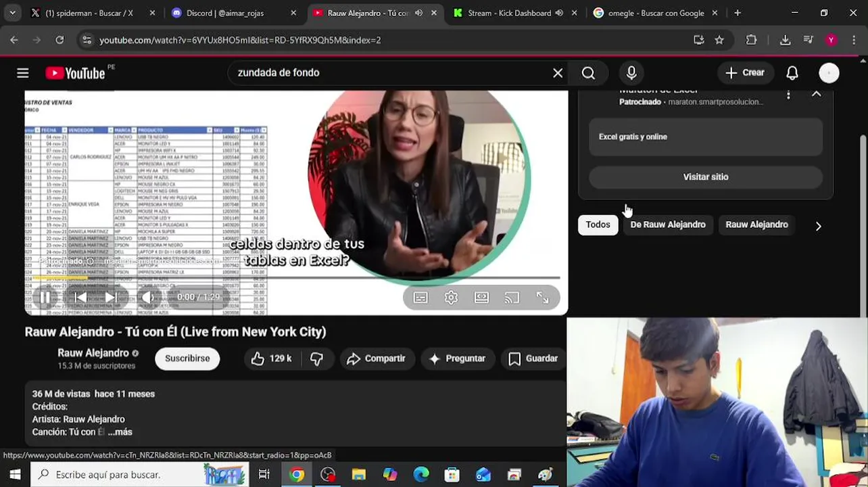This screenshot has height=487, width=868.
Task: Run search with the magnifier button
Action: click(588, 73)
